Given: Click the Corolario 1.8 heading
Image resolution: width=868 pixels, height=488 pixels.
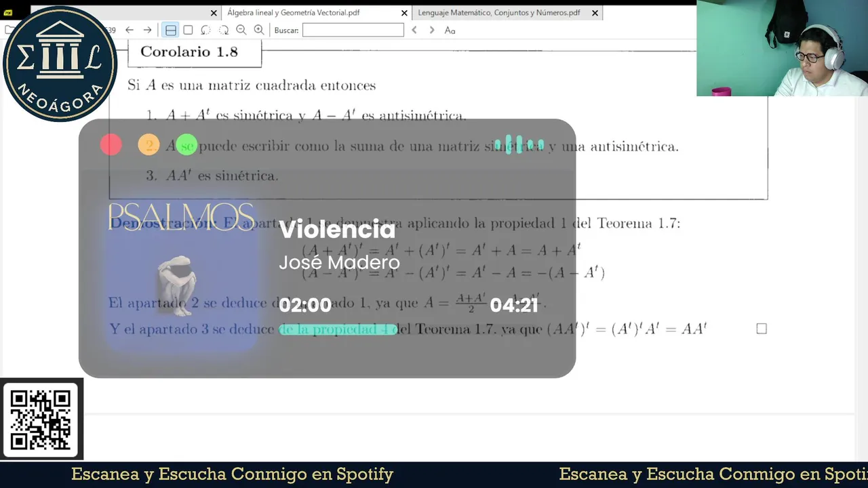Looking at the screenshot, I should [x=189, y=52].
